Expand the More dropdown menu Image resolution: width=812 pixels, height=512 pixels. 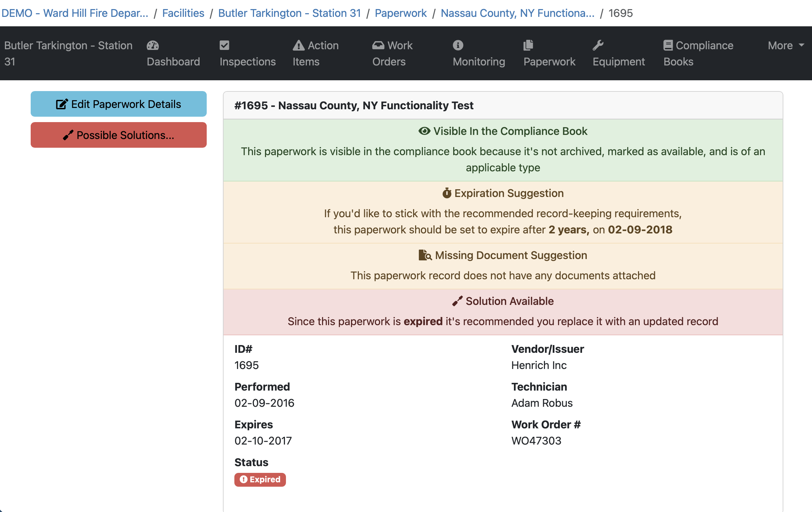780,45
